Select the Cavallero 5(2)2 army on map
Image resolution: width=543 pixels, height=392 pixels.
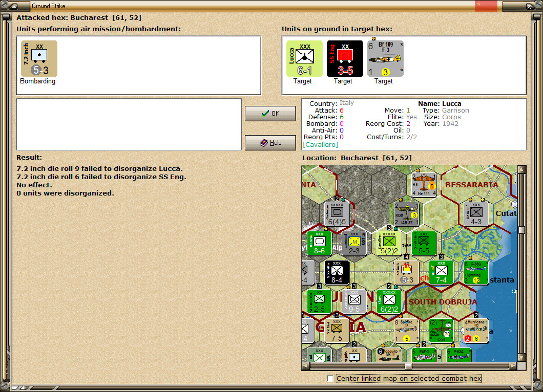pyautogui.click(x=389, y=243)
